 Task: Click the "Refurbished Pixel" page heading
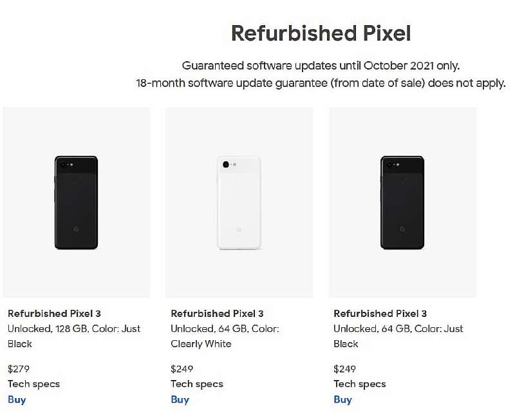point(321,33)
